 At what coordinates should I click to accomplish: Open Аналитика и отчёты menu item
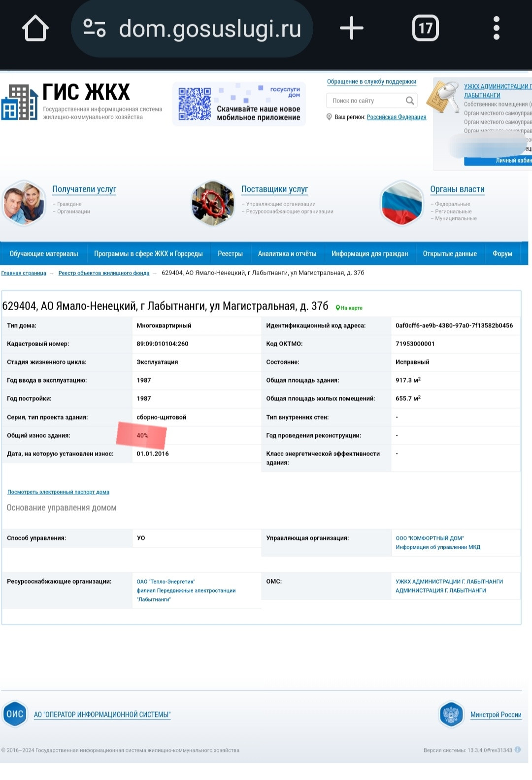(287, 253)
